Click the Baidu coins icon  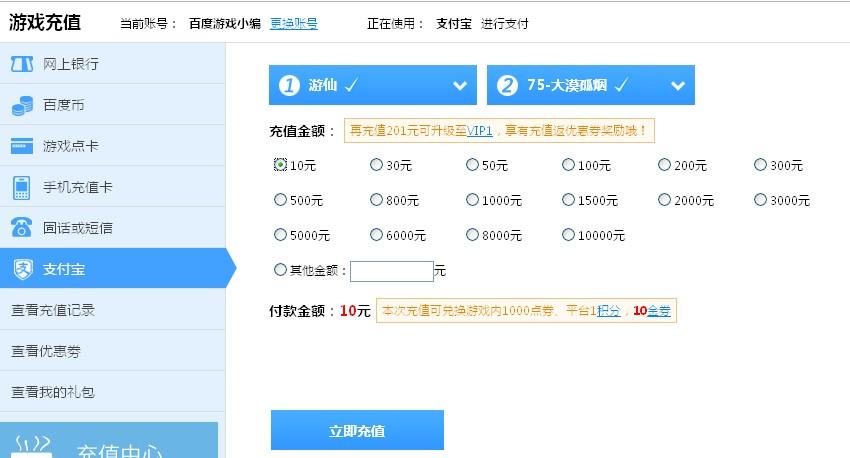coord(22,105)
